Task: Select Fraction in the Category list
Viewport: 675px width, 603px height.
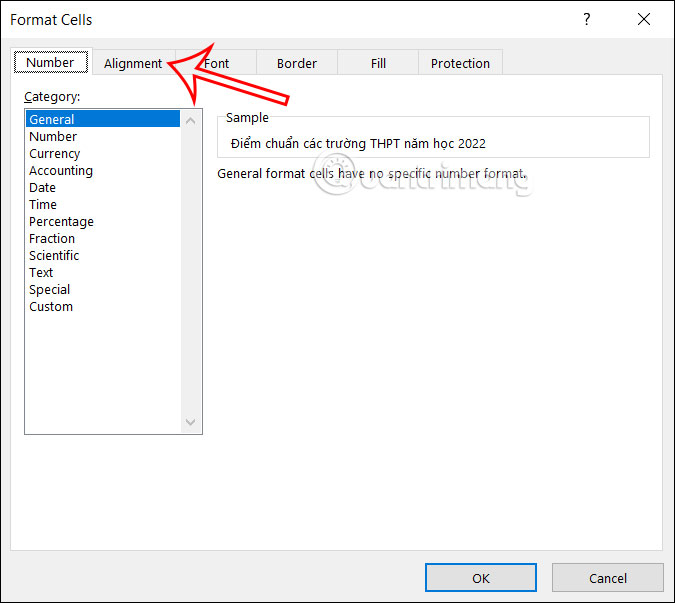Action: coord(103,238)
